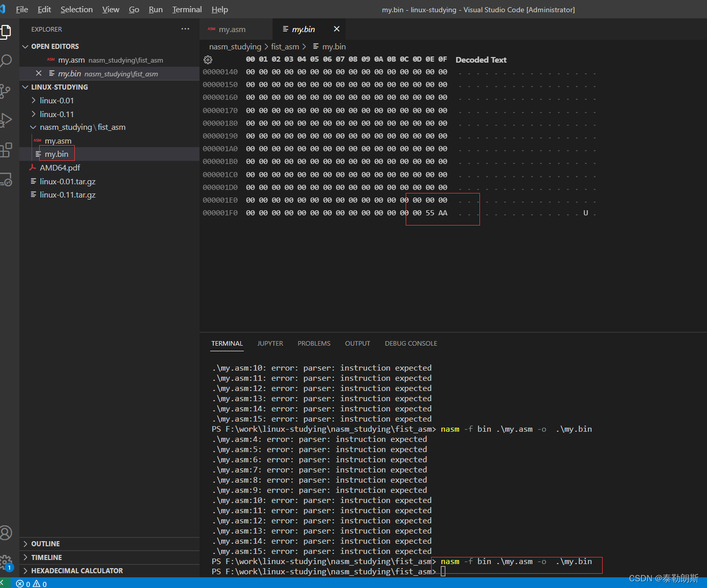707x588 pixels.
Task: Select linux-0.01.tar.gz file
Action: (109, 181)
